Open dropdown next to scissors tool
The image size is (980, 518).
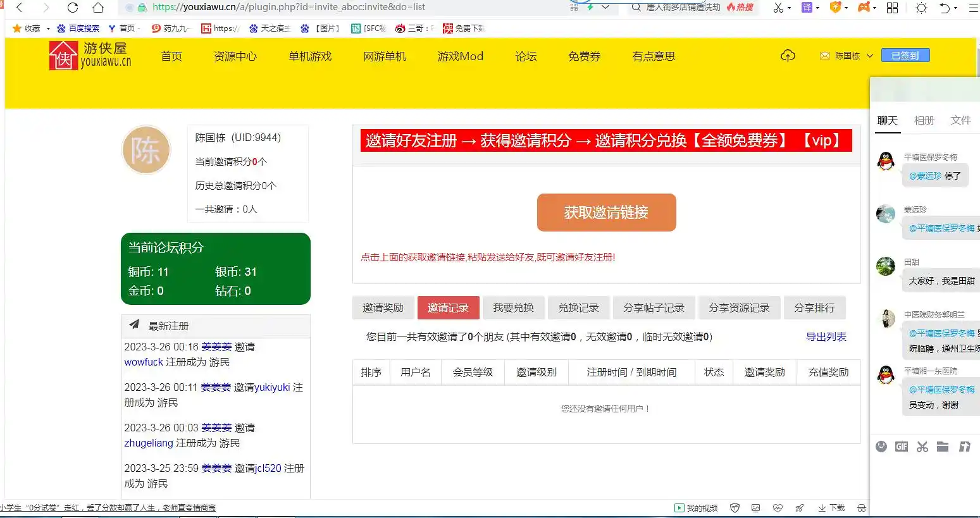click(x=789, y=8)
